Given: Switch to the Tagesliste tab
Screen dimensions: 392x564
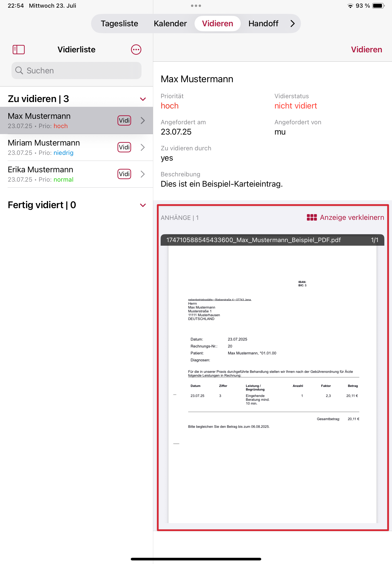Looking at the screenshot, I should (119, 24).
